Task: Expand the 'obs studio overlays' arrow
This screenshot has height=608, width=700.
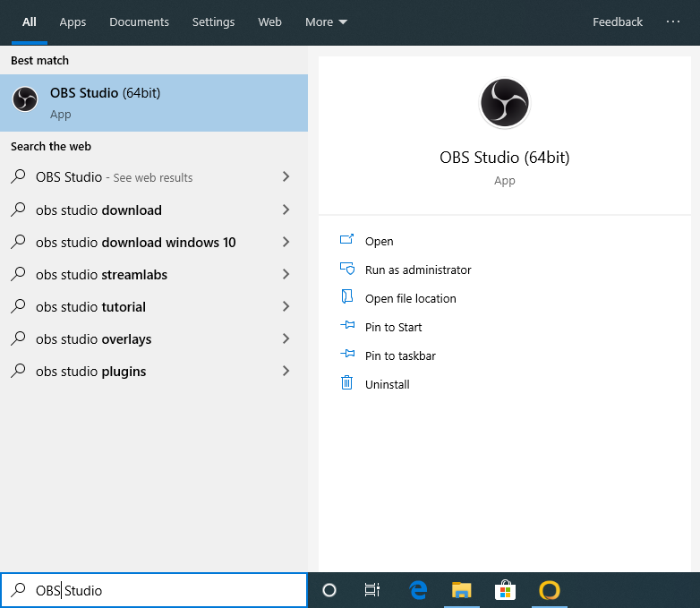Action: point(286,338)
